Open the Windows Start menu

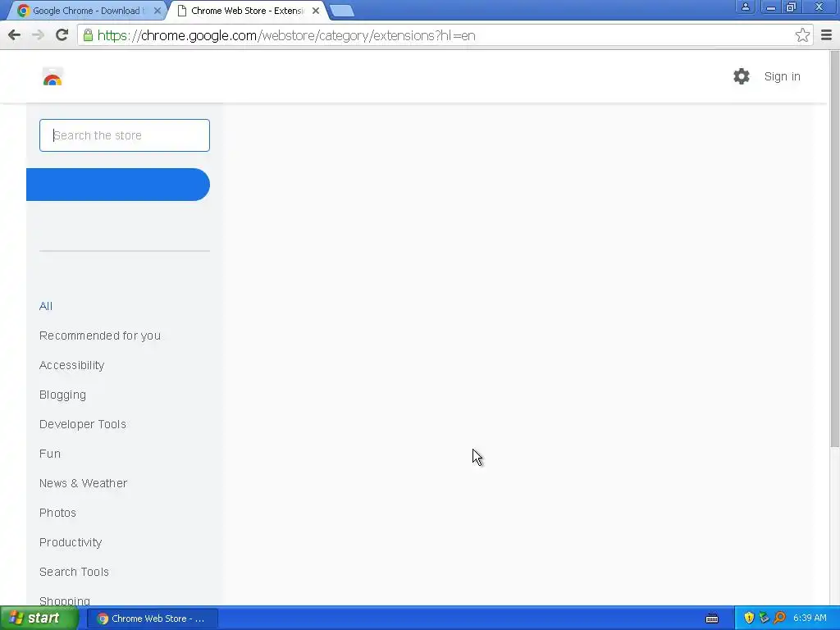coord(39,619)
